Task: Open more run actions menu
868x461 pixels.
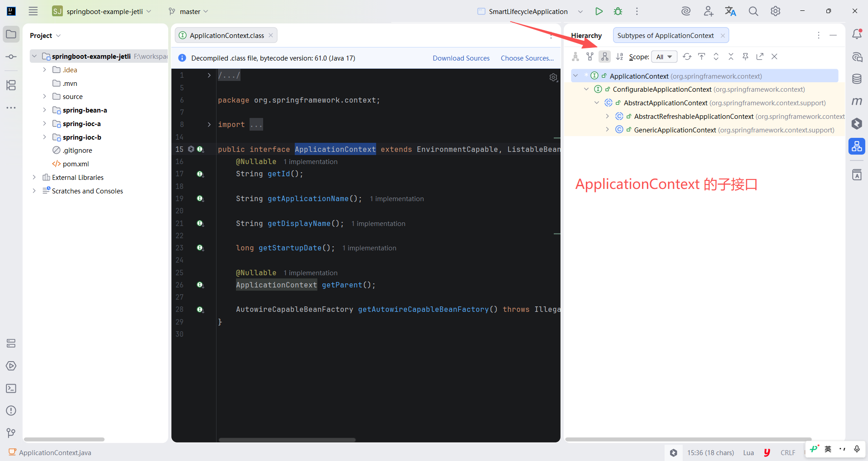Action: 637,11
